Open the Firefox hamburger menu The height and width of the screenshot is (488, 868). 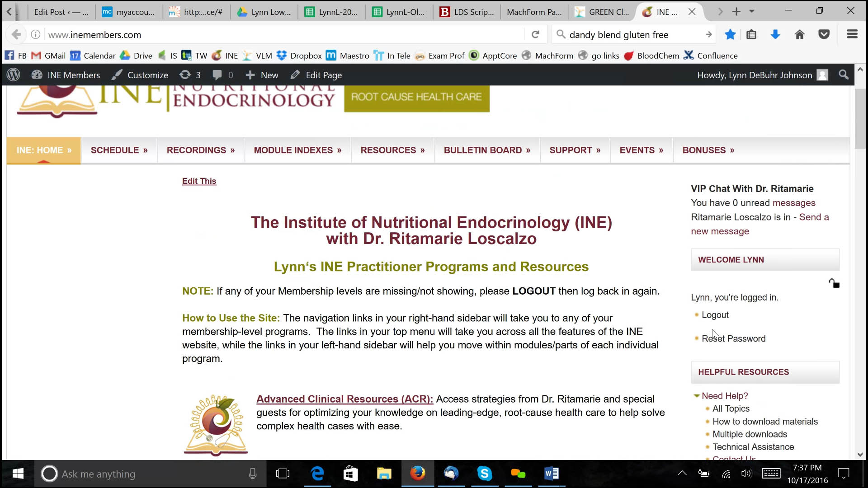pyautogui.click(x=852, y=34)
